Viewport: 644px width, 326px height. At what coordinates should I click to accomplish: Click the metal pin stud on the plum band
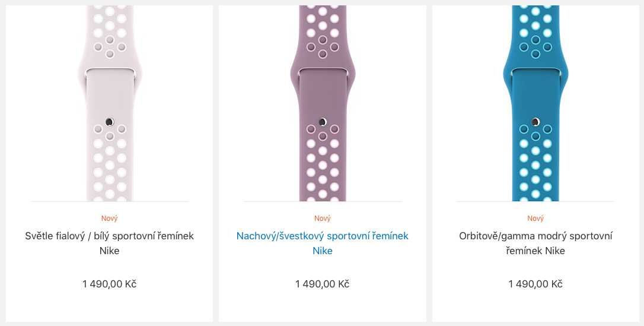click(x=322, y=122)
